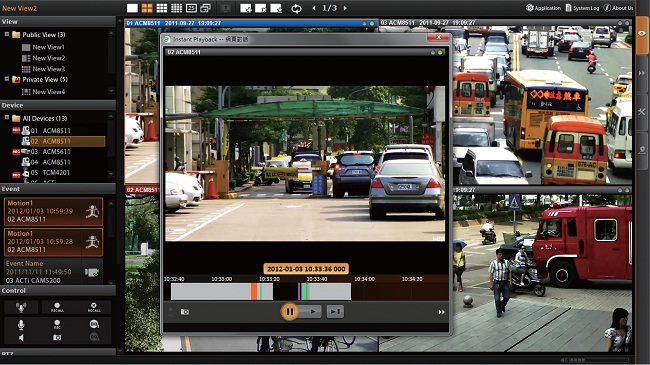Viewport: 650px width, 365px height.
Task: Open the System Log
Action: (x=582, y=8)
